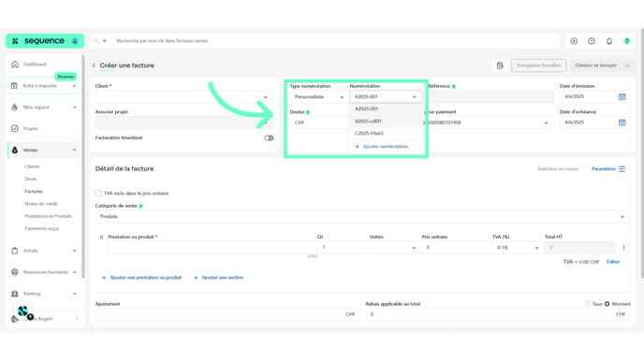Viewport: 644px width, 362px height.
Task: Open the TVA 8.1% dropdown
Action: click(519, 248)
